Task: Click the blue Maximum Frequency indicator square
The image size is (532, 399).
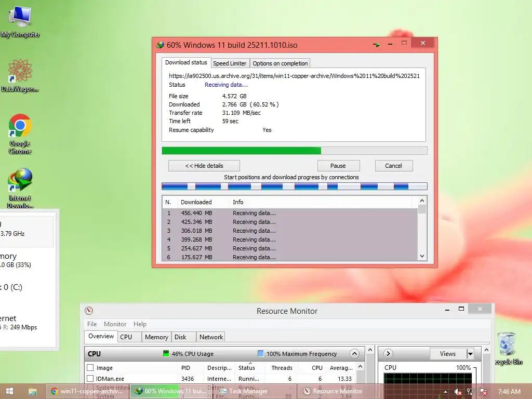Action: click(x=261, y=353)
